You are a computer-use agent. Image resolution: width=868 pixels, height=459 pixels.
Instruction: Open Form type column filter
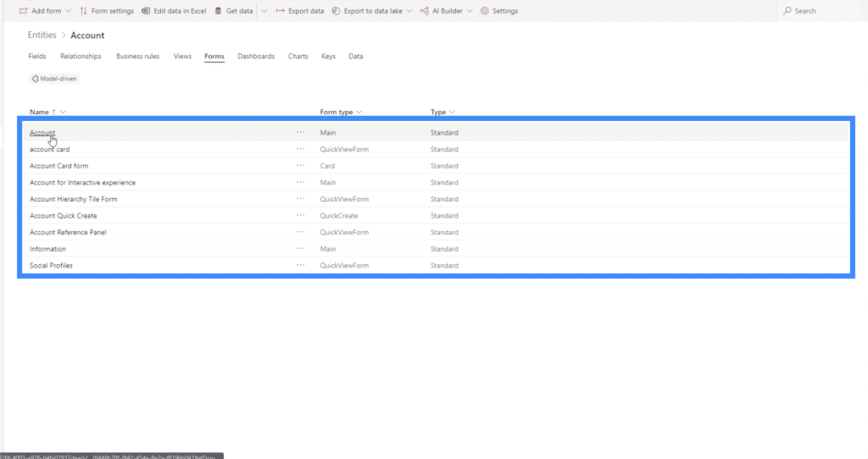click(341, 112)
